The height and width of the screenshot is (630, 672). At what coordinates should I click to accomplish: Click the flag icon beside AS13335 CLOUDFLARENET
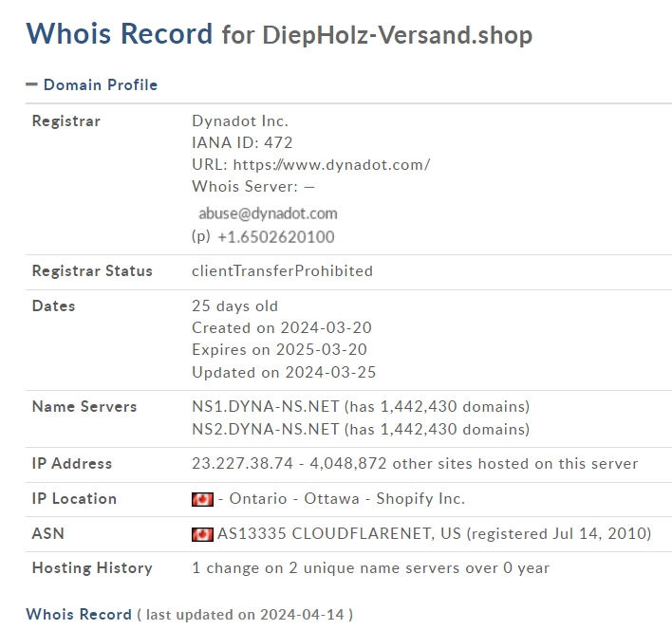coord(202,534)
